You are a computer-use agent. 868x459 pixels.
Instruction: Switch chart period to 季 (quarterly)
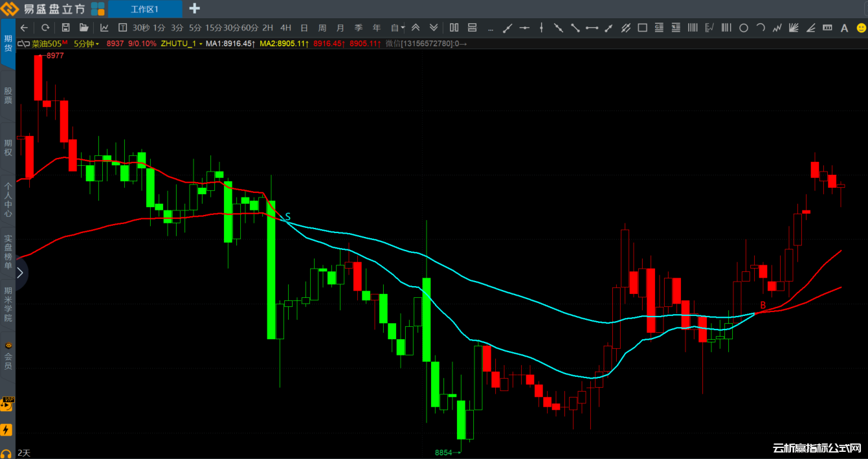tap(359, 28)
